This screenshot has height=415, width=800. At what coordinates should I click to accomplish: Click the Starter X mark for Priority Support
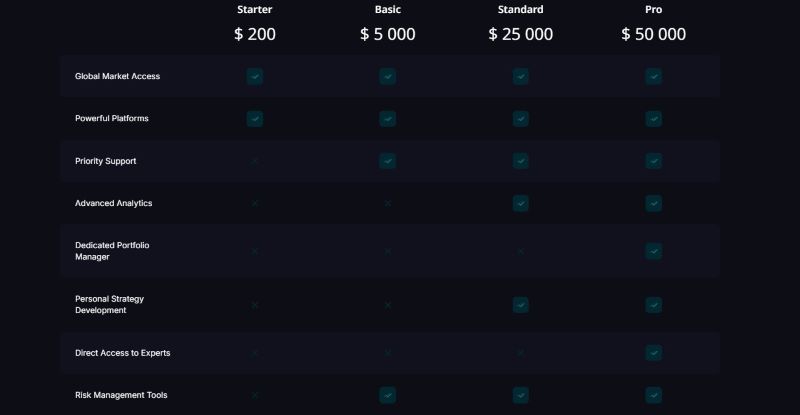255,161
